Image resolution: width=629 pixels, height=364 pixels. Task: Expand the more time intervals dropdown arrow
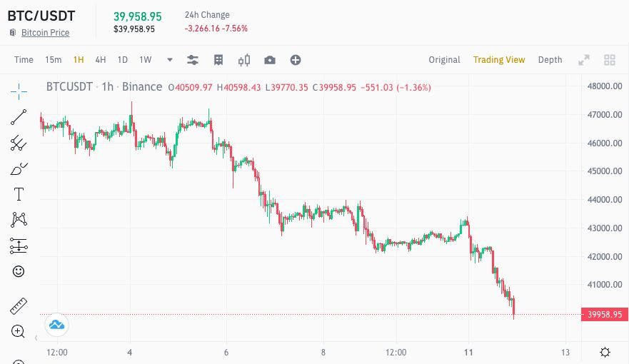(x=170, y=60)
